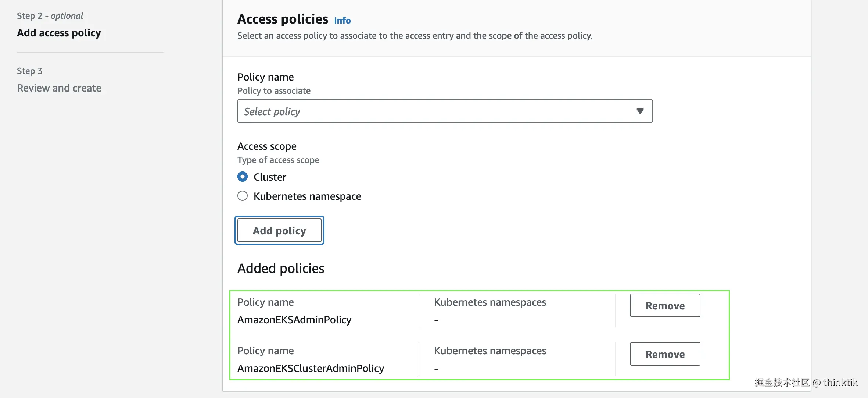The image size is (868, 398).
Task: Remove the AmazonEKSClusterAdminPolicy entry
Action: click(665, 354)
